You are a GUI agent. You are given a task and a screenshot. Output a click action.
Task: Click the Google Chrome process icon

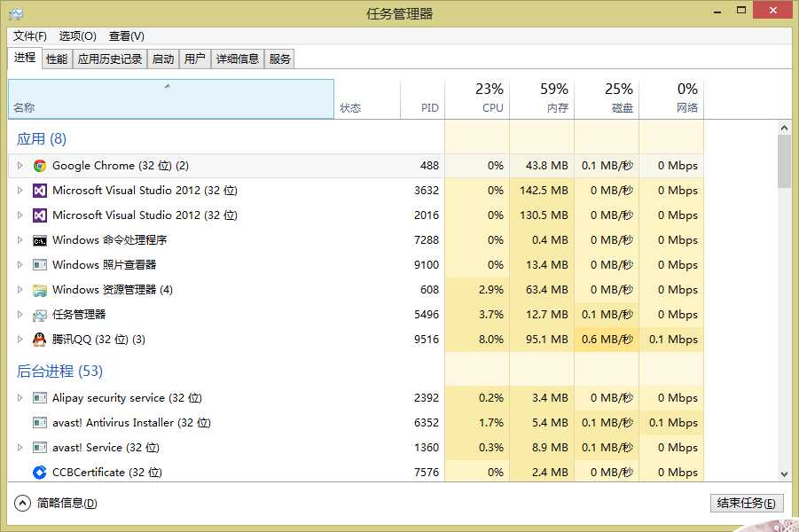39,165
